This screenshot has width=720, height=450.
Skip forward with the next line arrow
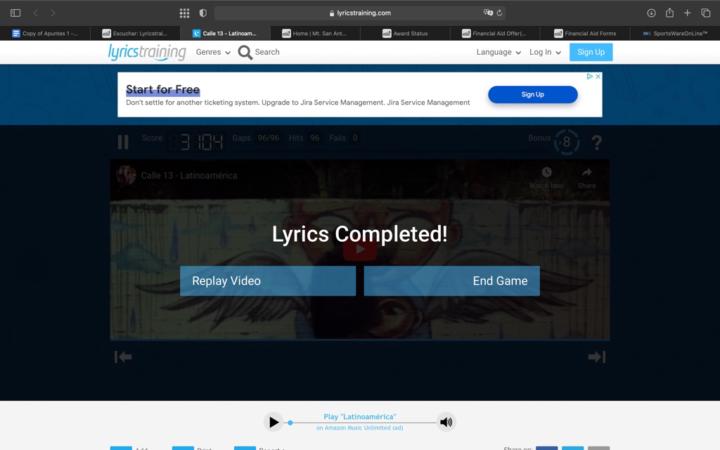point(596,357)
